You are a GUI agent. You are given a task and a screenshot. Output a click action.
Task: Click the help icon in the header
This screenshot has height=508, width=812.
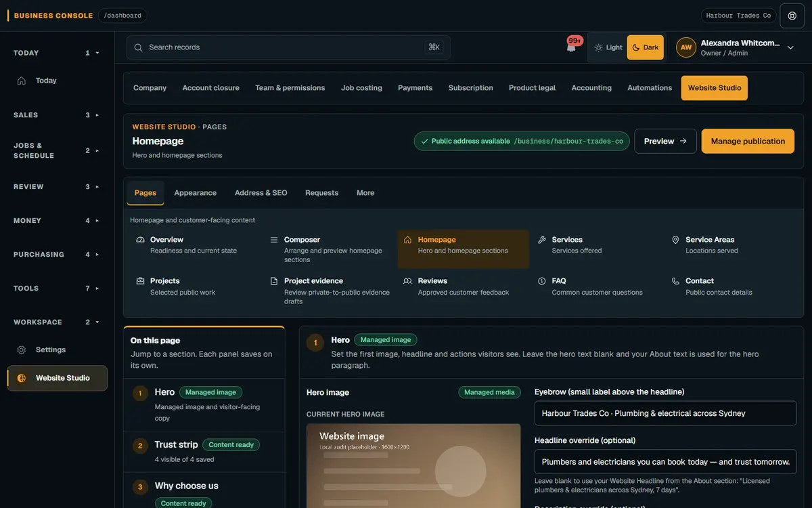[792, 16]
